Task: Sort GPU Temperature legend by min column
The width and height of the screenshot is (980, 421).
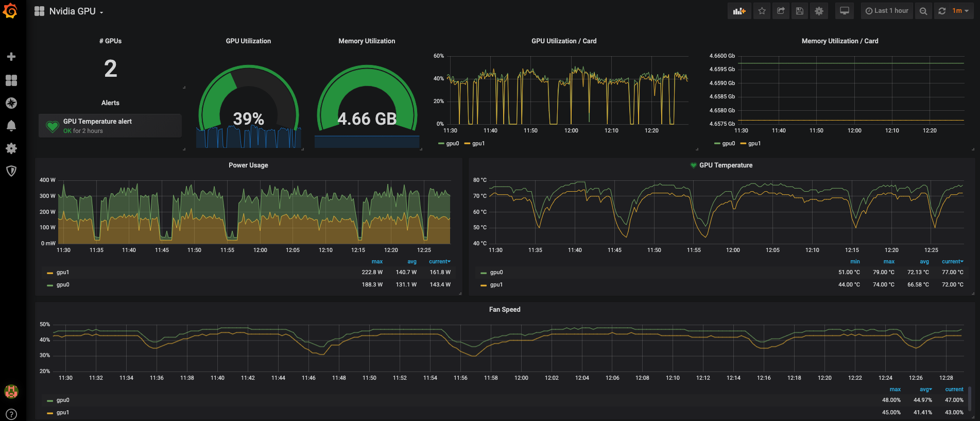Action: 855,262
